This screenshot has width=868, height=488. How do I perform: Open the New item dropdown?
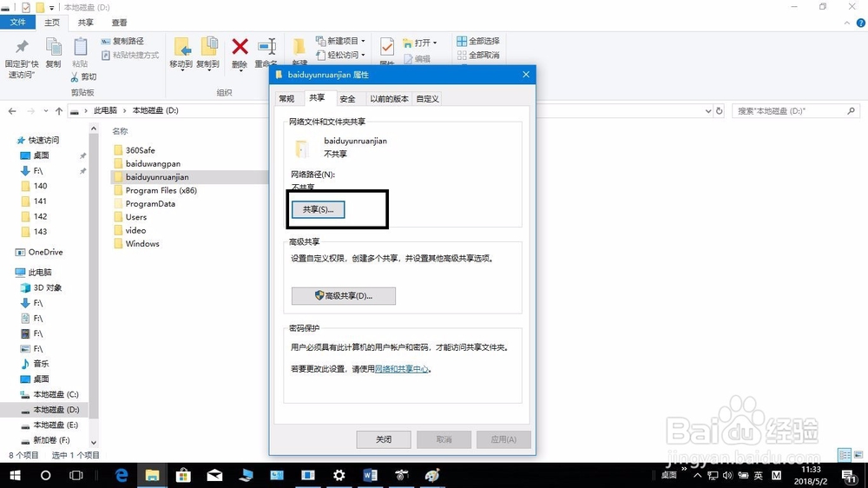pyautogui.click(x=340, y=41)
